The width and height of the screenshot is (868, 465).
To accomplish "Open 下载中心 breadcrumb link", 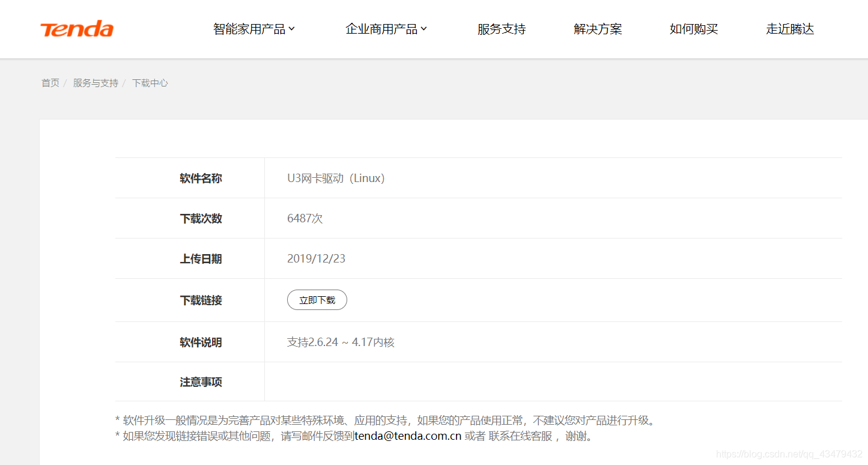I will click(x=150, y=83).
